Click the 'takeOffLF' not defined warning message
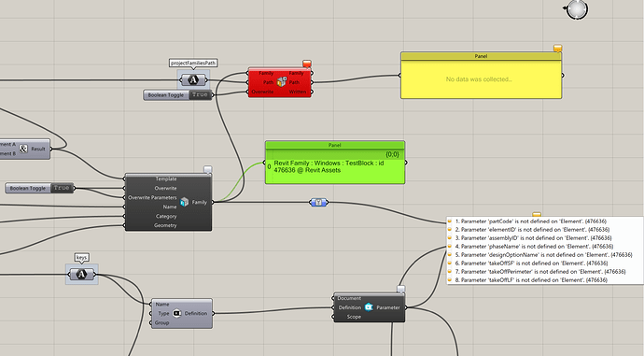644x356 pixels. coord(531,280)
